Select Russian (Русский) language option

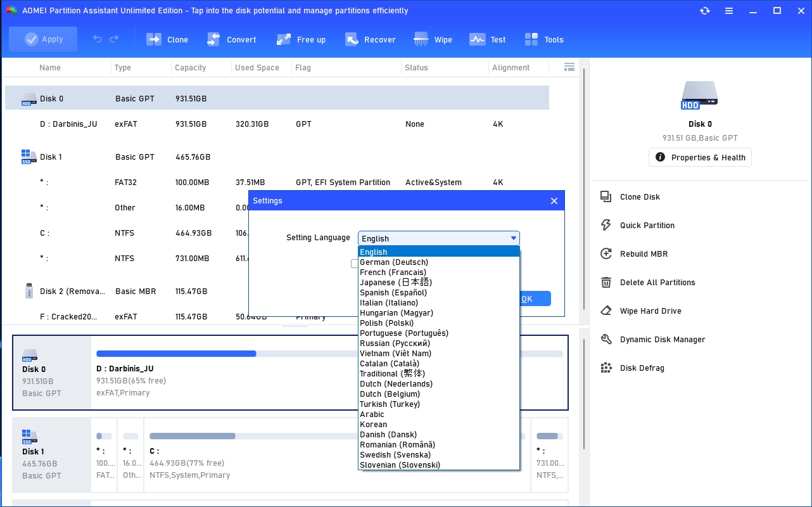(x=439, y=343)
